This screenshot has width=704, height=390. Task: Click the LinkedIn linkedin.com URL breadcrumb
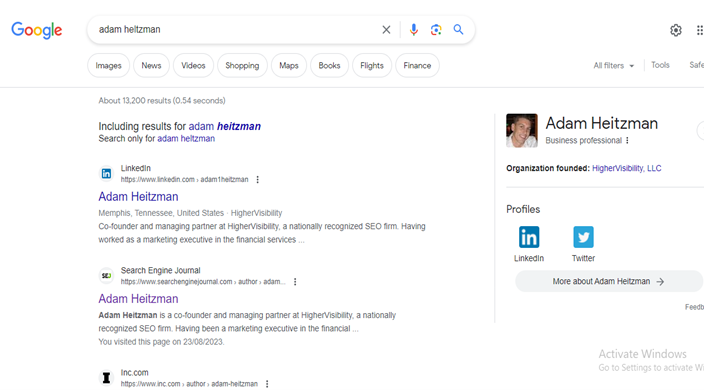point(184,180)
